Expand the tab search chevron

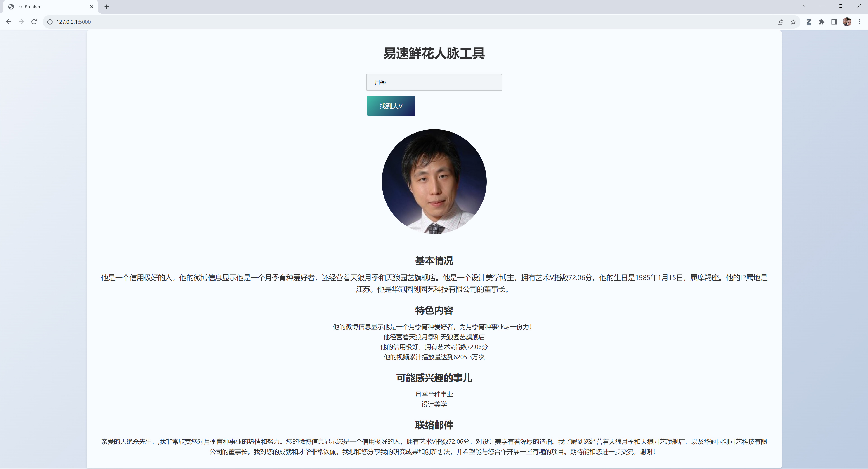pos(805,6)
